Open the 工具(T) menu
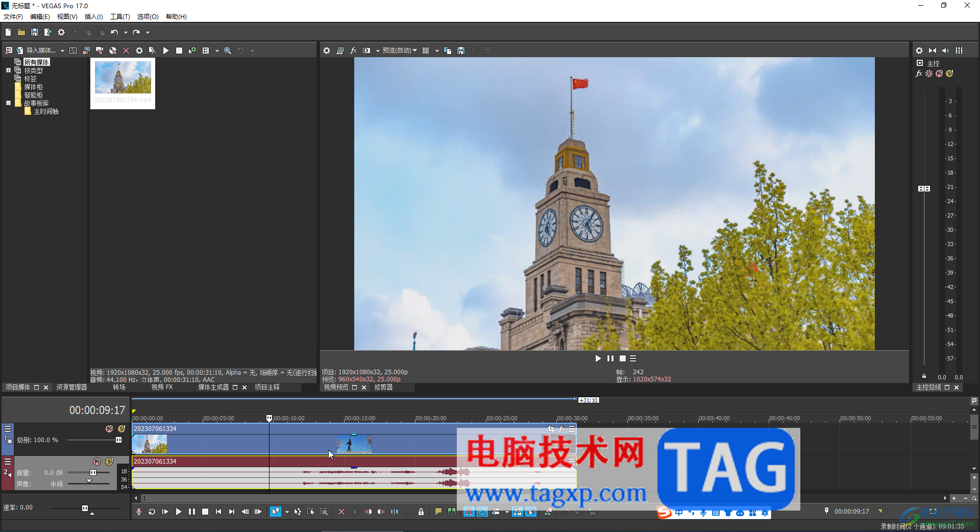 (120, 16)
